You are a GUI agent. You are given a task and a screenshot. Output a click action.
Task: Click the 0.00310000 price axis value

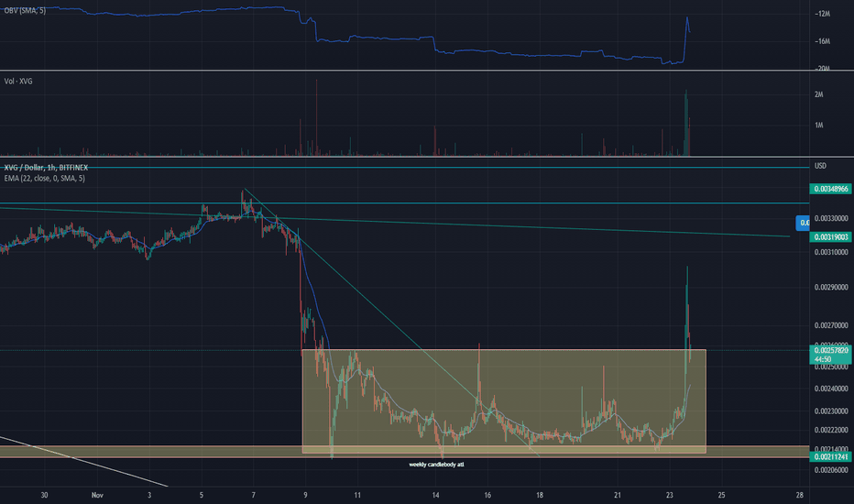(831, 252)
